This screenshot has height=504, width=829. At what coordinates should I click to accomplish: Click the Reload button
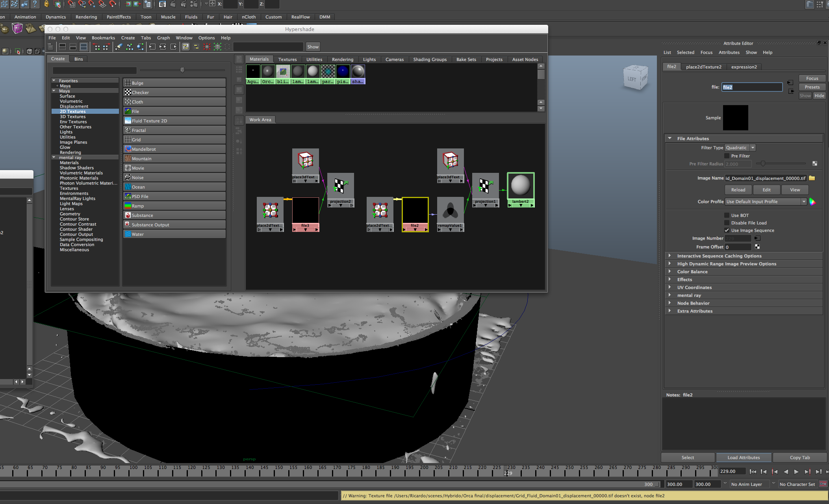[738, 190]
